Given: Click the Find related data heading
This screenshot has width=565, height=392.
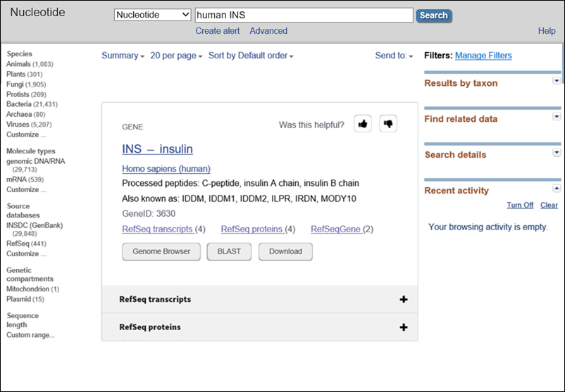Looking at the screenshot, I should click(461, 119).
